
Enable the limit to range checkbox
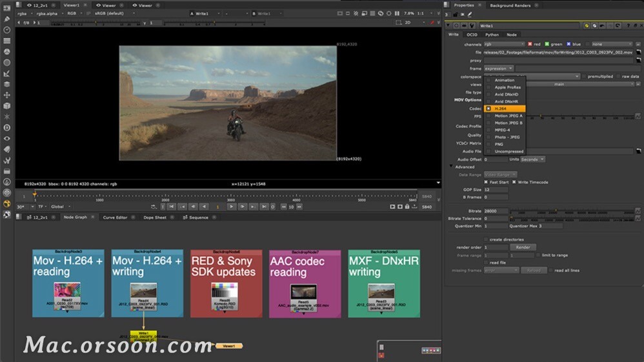[x=538, y=255]
